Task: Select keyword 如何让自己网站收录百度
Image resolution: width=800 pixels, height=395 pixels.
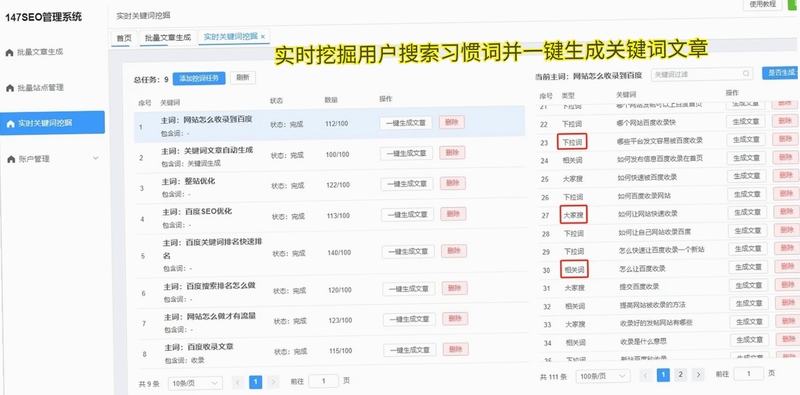Action: [x=655, y=232]
